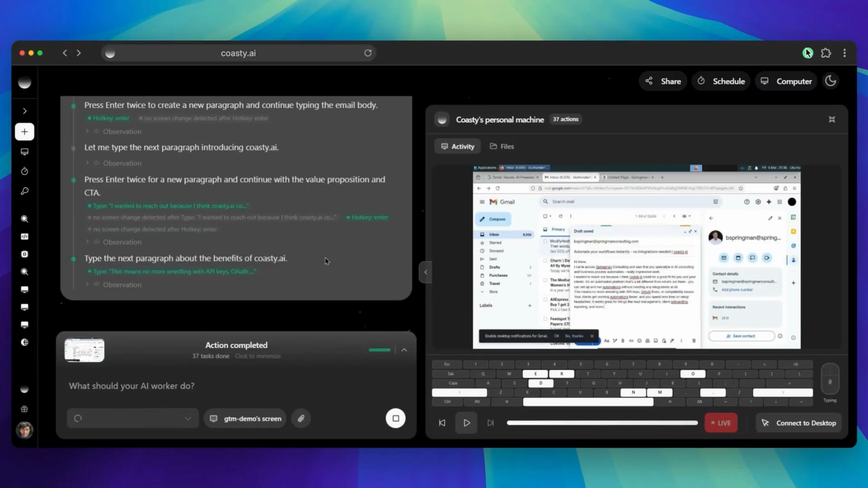Screen dimensions: 868x488
Task: Collapse the machine panel using the side handle arrow
Action: (425, 272)
